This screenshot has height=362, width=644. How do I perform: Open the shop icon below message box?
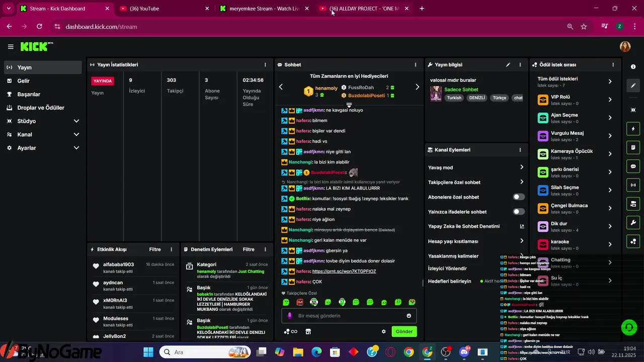[308, 331]
